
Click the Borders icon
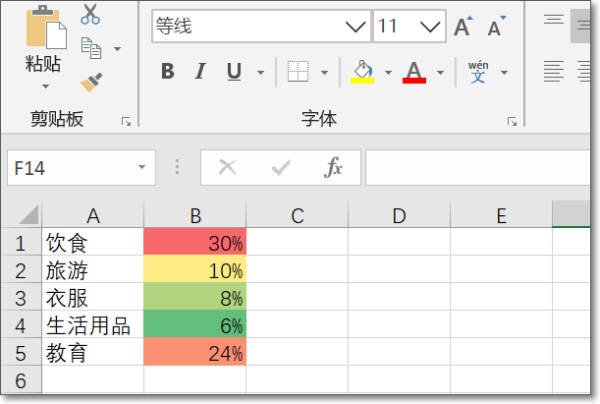(298, 72)
